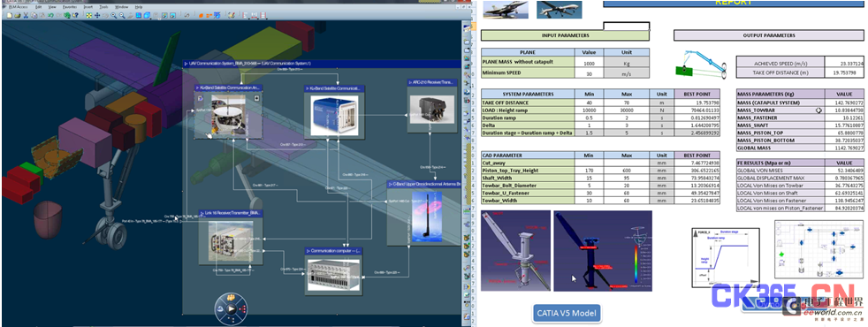Image resolution: width=868 pixels, height=327 pixels.
Task: Open the Window menu
Action: pyautogui.click(x=121, y=7)
